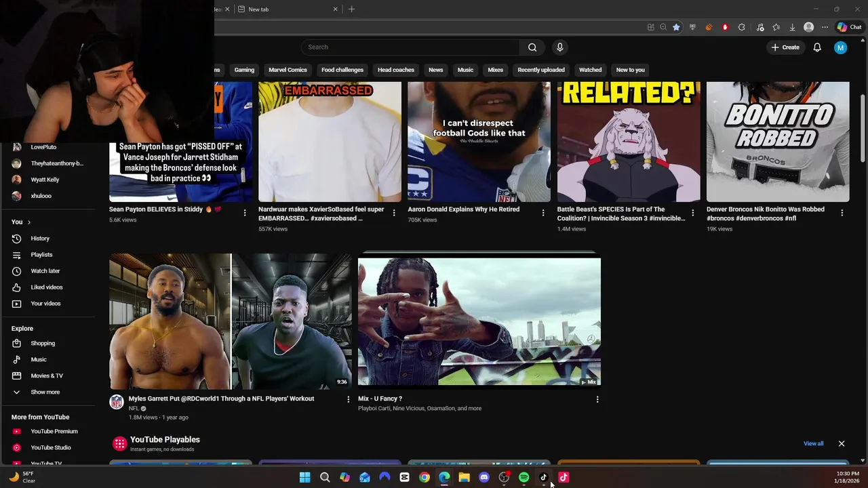Click the browser favorites star icon
The width and height of the screenshot is (868, 488).
(676, 27)
